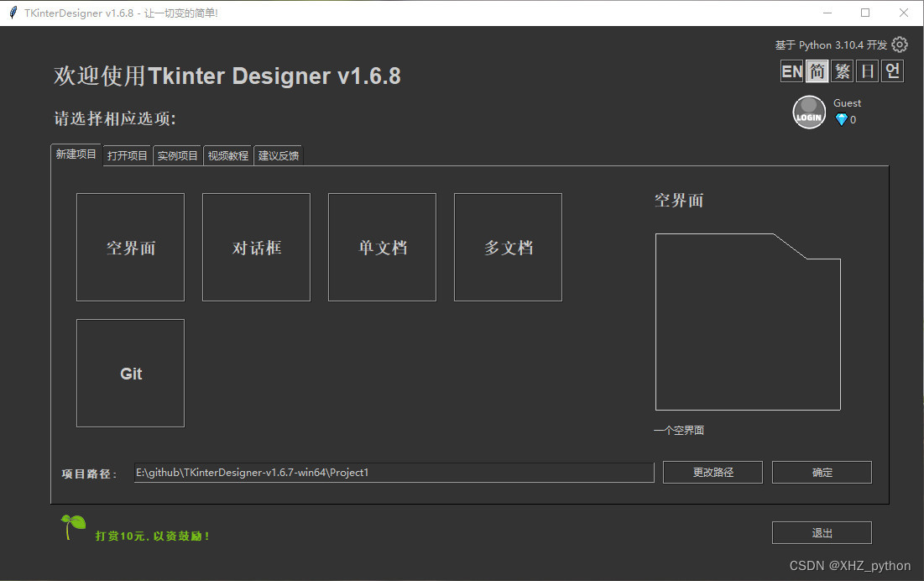Screen dimensions: 924x581
Task: Choose the 单文档 project template
Action: (x=383, y=248)
